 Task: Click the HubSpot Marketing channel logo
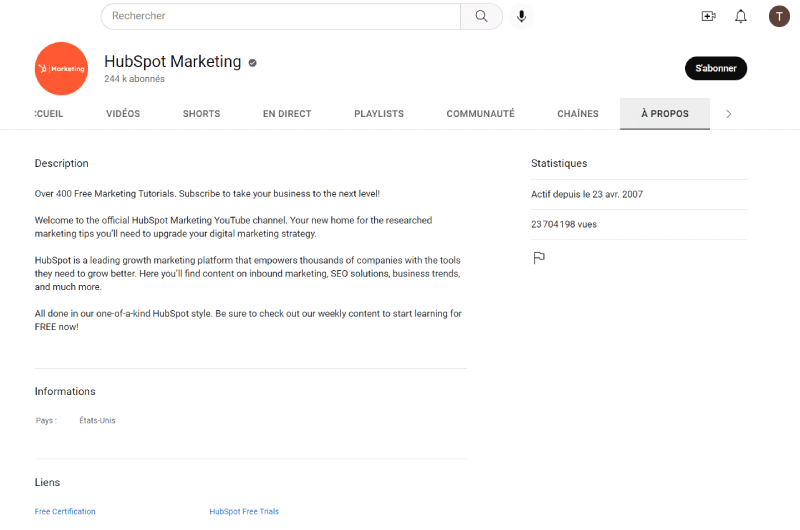point(61,68)
